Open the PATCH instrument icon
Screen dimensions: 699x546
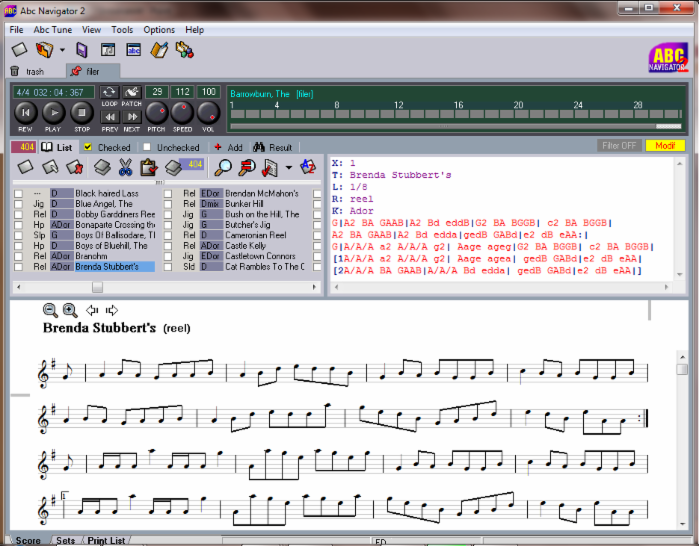132,92
